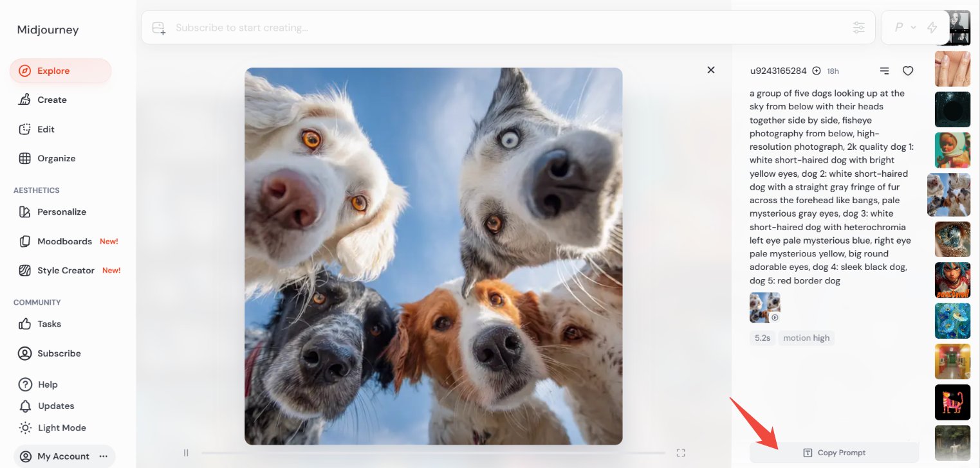The height and width of the screenshot is (468, 980).
Task: Click the video progress bar
Action: (432, 453)
